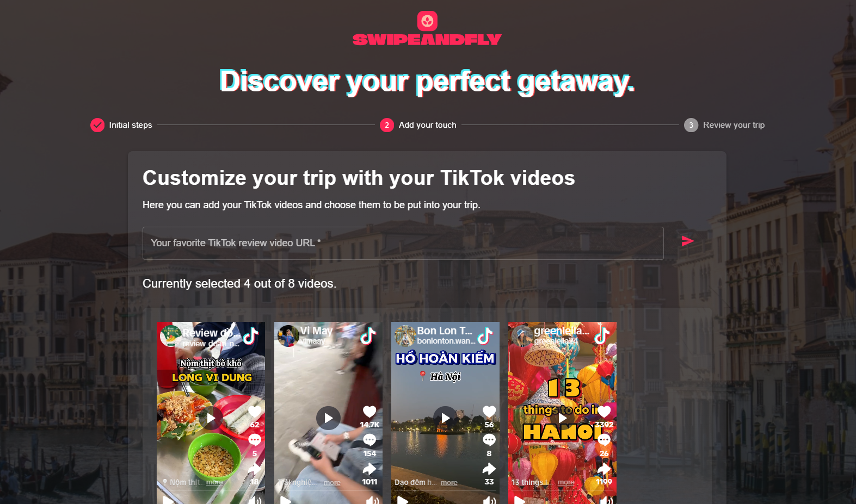The height and width of the screenshot is (504, 856).
Task: Open the comments on the Bon Lon video (8)
Action: point(489,440)
